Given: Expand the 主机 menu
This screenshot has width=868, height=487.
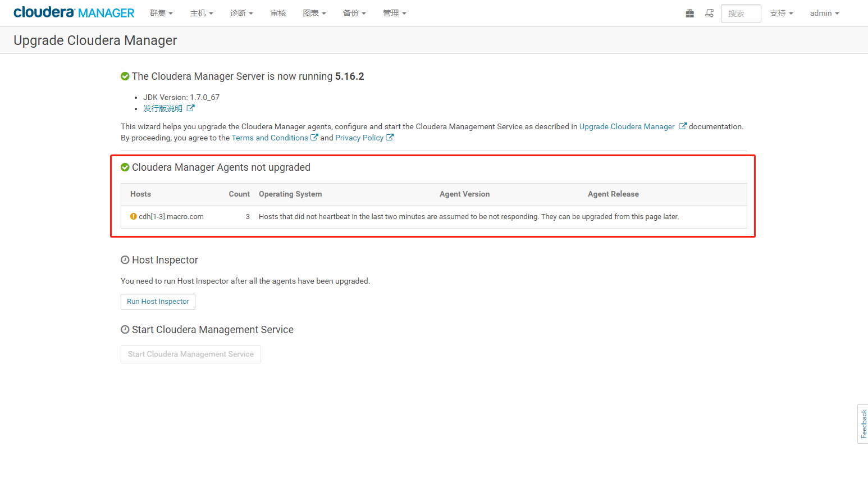Looking at the screenshot, I should [202, 13].
